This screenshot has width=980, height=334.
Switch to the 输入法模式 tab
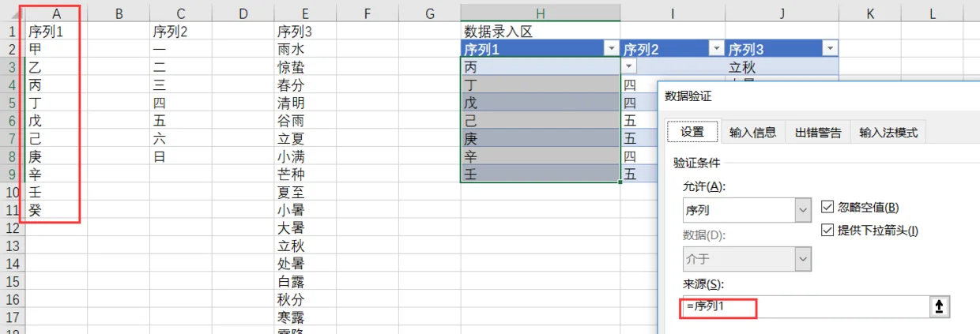888,133
